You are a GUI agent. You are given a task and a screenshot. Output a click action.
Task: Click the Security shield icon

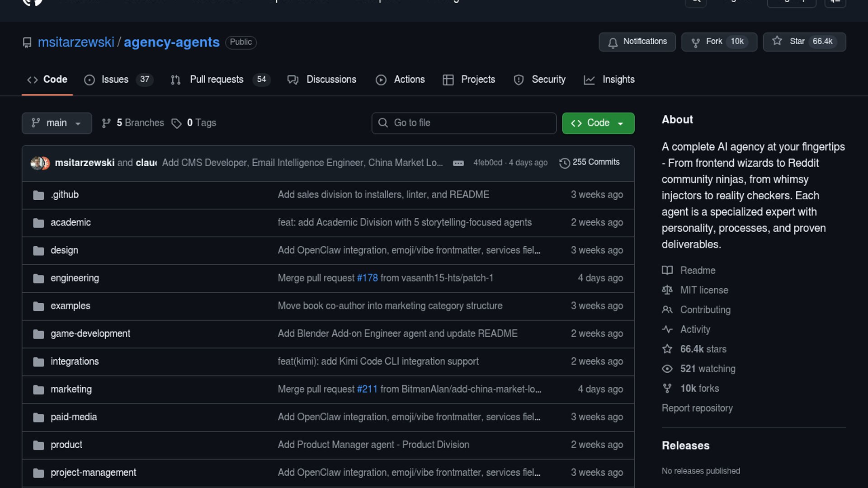pos(519,80)
